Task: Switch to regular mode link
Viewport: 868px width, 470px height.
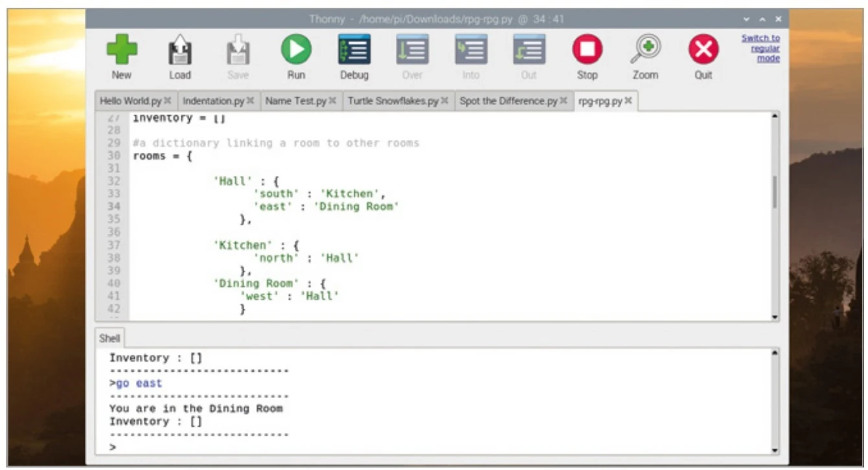Action: (760, 49)
